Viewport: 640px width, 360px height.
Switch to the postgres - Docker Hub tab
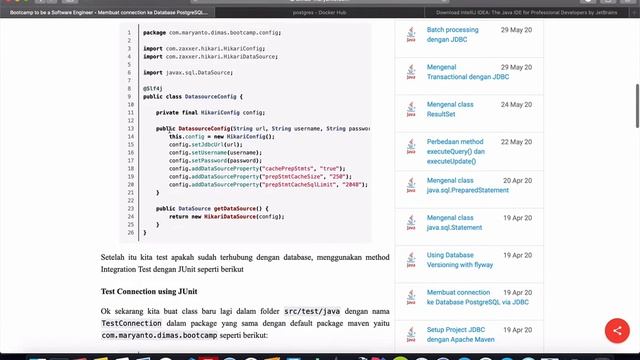pos(319,13)
